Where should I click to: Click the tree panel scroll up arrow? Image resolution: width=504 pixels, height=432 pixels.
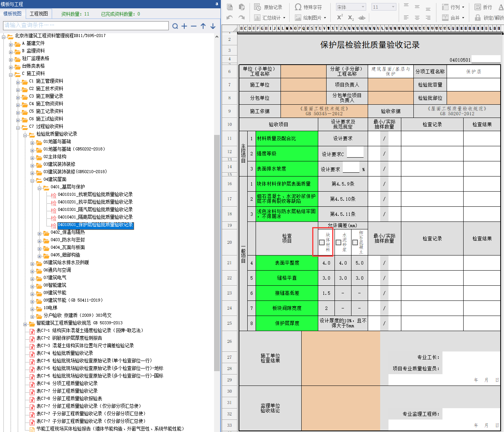pyautogui.click(x=217, y=37)
